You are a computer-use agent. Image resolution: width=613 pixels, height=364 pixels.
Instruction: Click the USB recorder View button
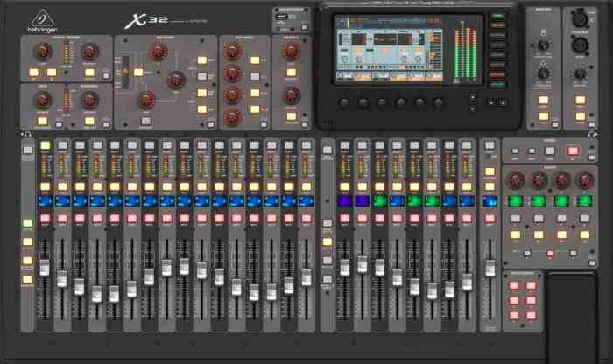tap(305, 27)
